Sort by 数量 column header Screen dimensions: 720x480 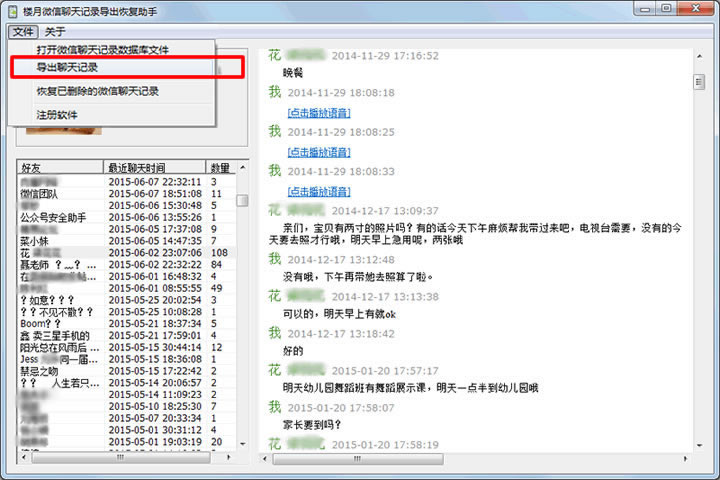pyautogui.click(x=221, y=168)
